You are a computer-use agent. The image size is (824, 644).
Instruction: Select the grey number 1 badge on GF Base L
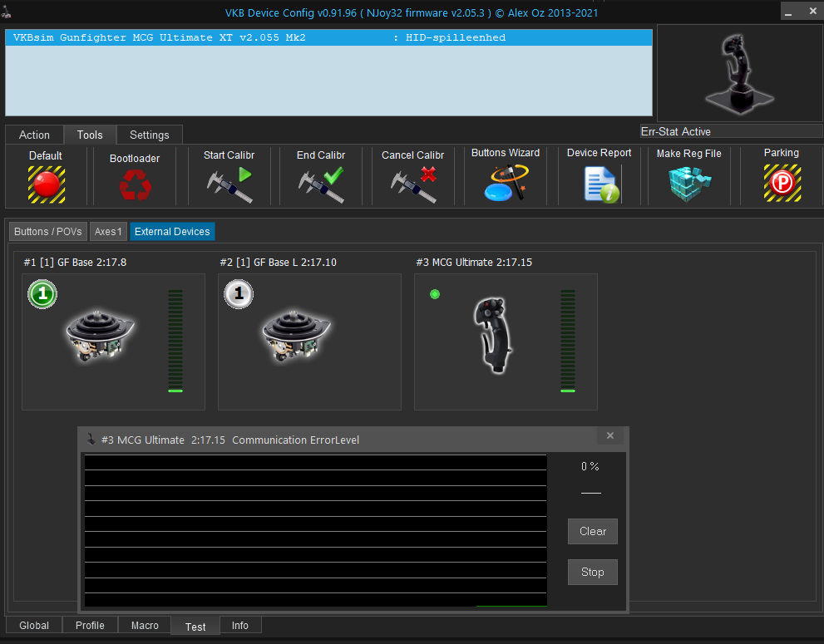(239, 293)
